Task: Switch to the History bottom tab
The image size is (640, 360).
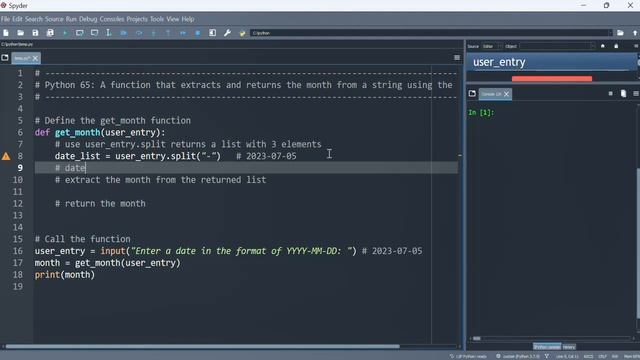Action: [x=569, y=347]
